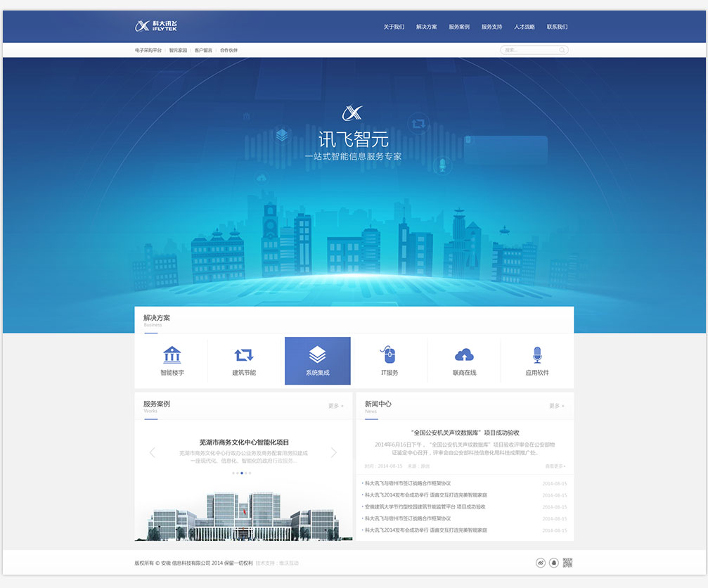Click 联系我们 in the header menu
This screenshot has width=708, height=588.
[557, 27]
